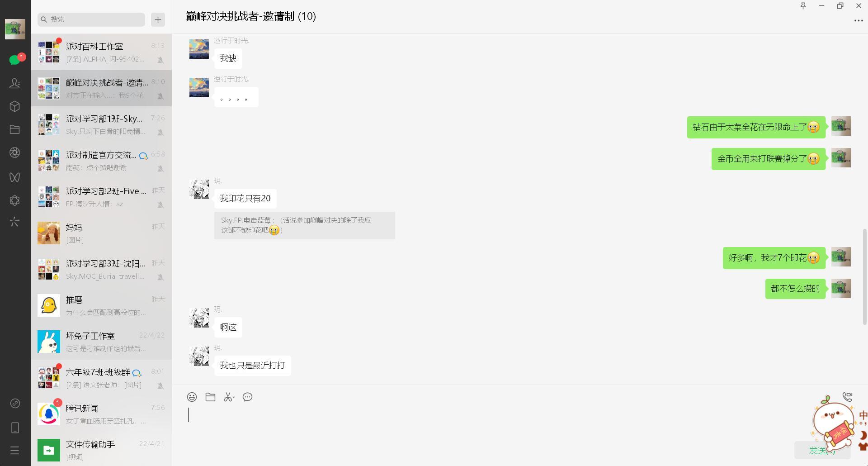Screen dimensions: 868x466
Task: Start a voice or video call
Action: 847,397
